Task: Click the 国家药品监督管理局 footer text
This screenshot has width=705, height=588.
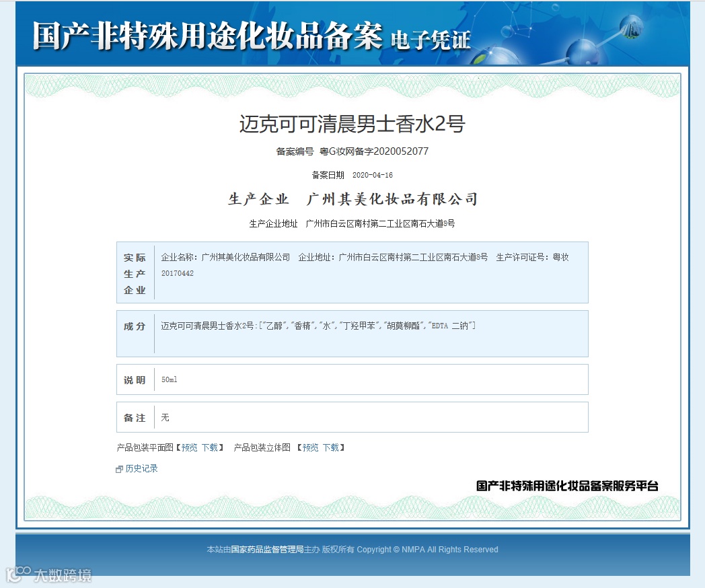Action: pos(268,550)
